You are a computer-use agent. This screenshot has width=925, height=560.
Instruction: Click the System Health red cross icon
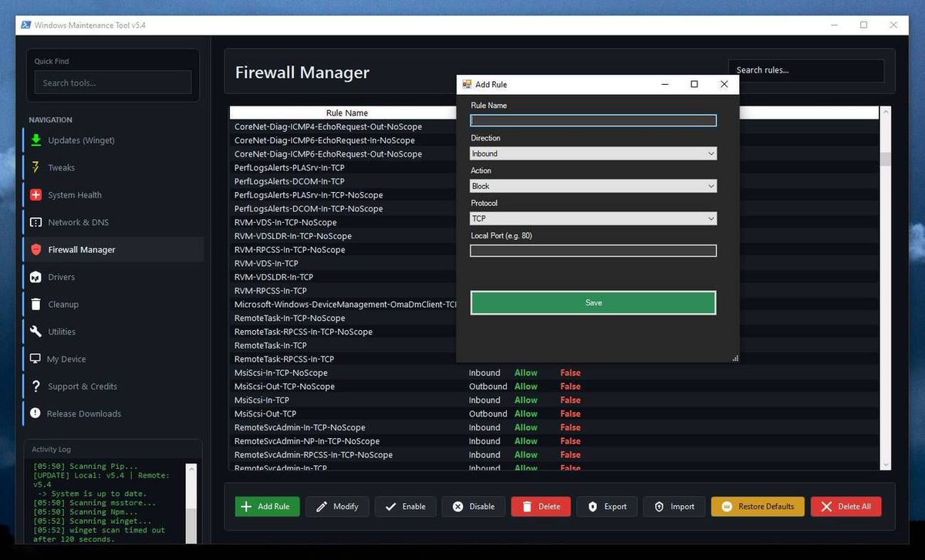36,194
